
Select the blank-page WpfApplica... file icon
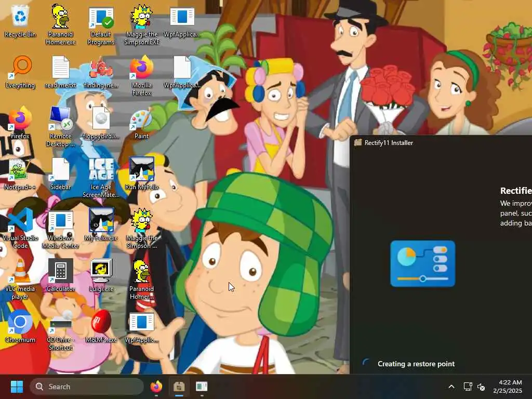tap(182, 72)
